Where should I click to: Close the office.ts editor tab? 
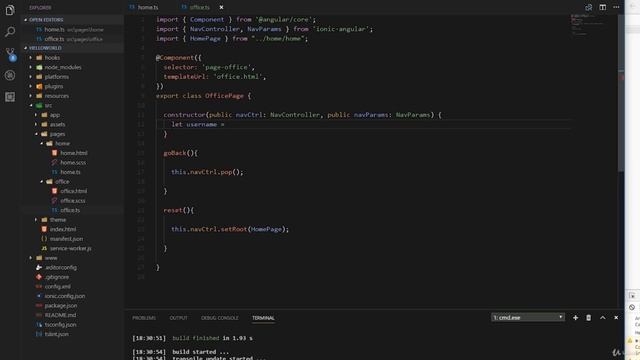(x=221, y=7)
